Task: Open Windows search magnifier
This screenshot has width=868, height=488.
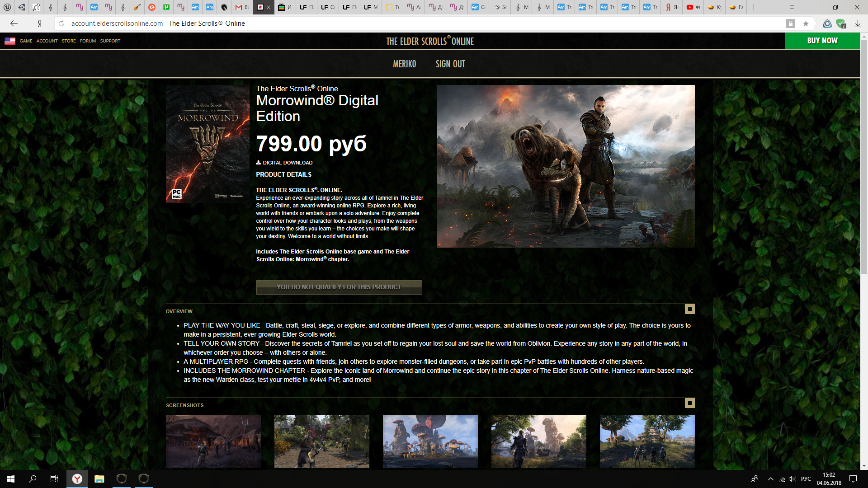Action: pos(33,479)
